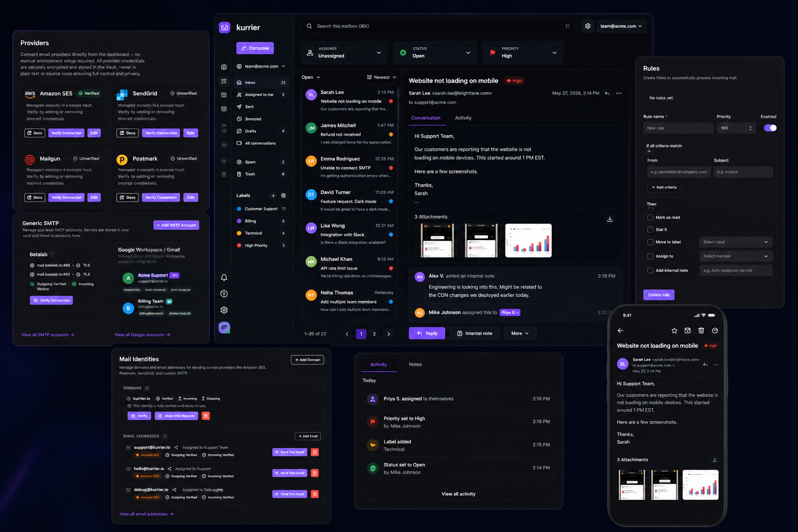Tap trash icon on mobile view
798x532 pixels.
701,330
